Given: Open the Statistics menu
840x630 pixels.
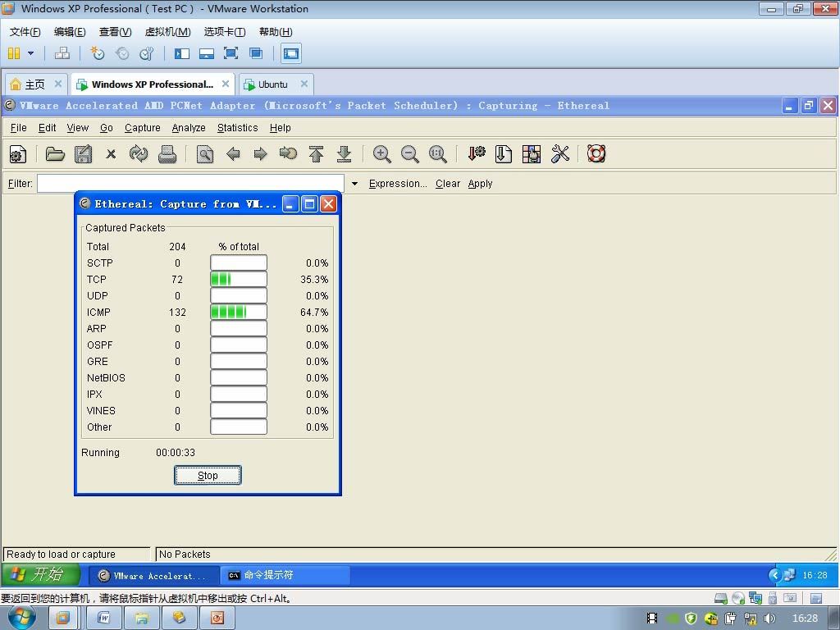Looking at the screenshot, I should pyautogui.click(x=237, y=127).
